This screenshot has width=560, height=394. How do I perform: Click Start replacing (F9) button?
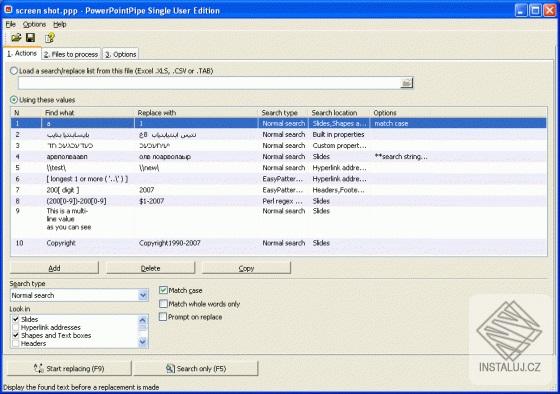tap(69, 368)
